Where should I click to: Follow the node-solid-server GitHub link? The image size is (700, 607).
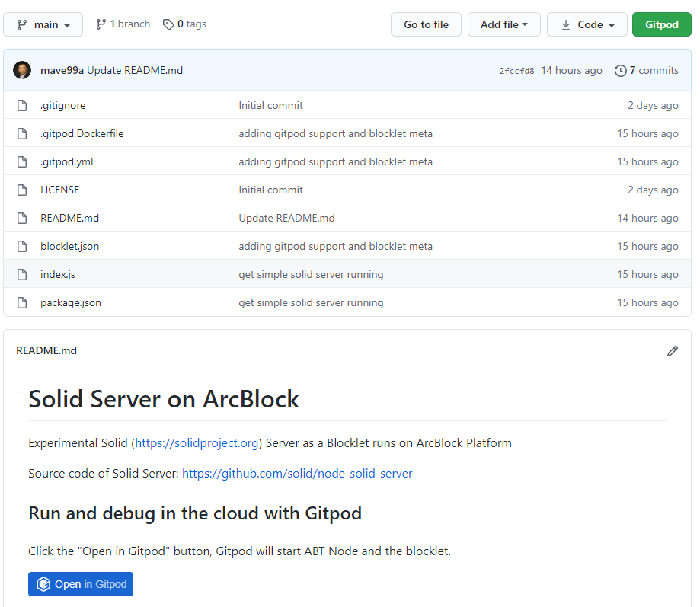(297, 473)
